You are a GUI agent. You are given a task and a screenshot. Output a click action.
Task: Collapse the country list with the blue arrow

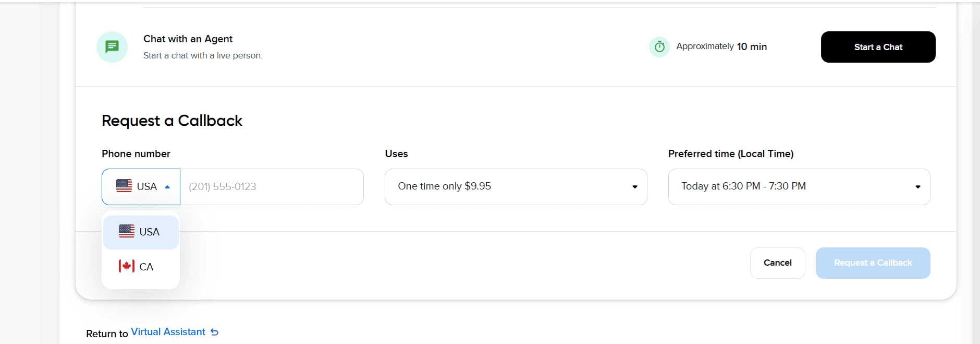167,187
